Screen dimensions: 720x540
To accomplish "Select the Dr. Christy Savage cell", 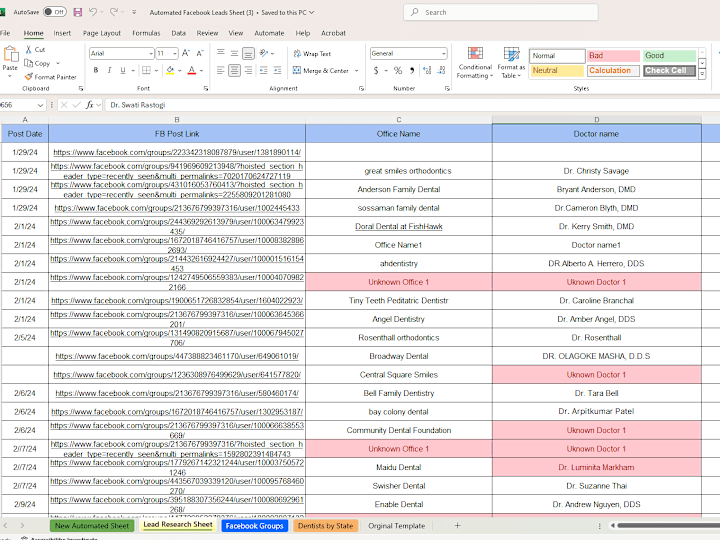I will pos(596,171).
